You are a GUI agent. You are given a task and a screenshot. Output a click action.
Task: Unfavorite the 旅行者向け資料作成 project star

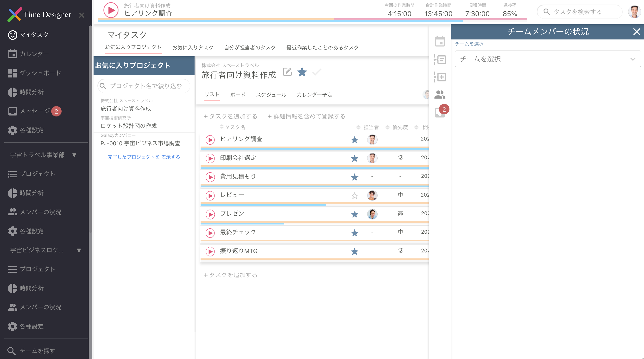click(302, 72)
